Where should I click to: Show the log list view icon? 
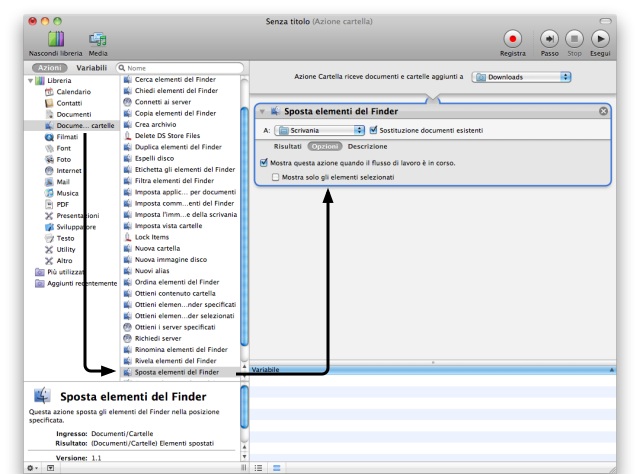click(258, 468)
